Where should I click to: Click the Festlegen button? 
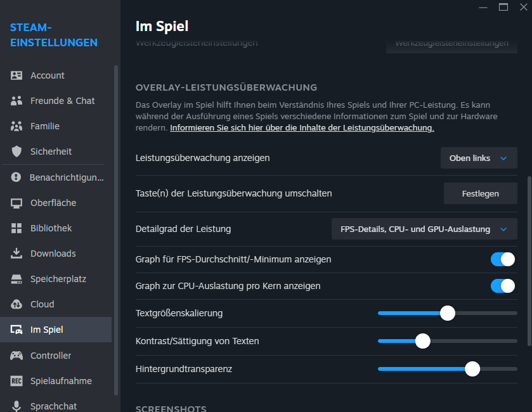480,193
